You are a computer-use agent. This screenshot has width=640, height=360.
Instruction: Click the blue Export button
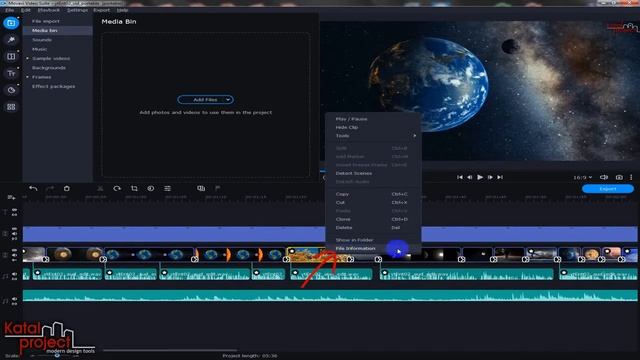(608, 189)
